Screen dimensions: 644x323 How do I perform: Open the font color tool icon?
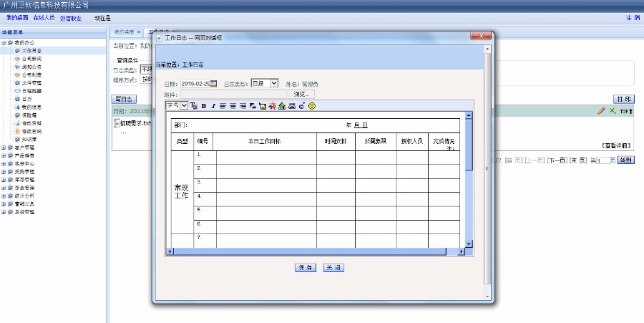(x=194, y=106)
